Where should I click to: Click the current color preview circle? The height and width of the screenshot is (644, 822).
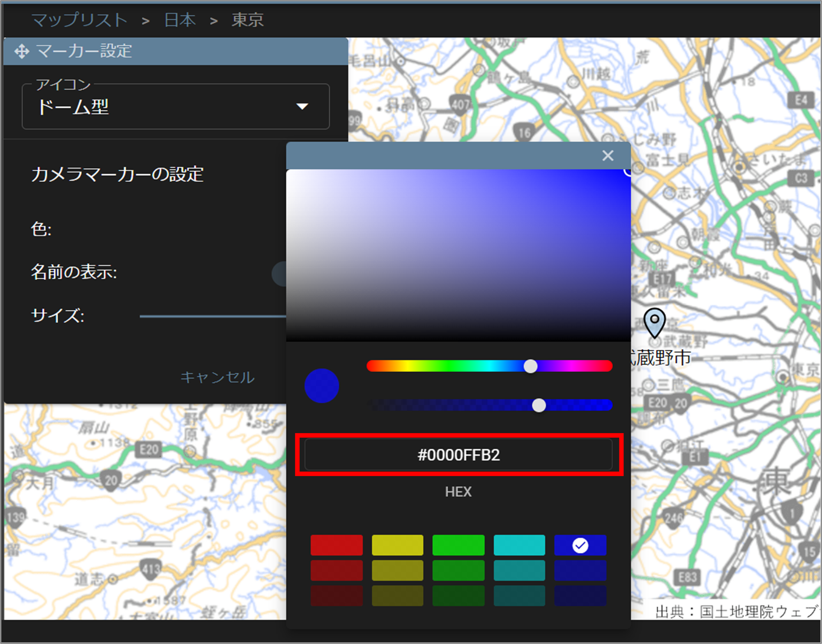[x=322, y=386]
